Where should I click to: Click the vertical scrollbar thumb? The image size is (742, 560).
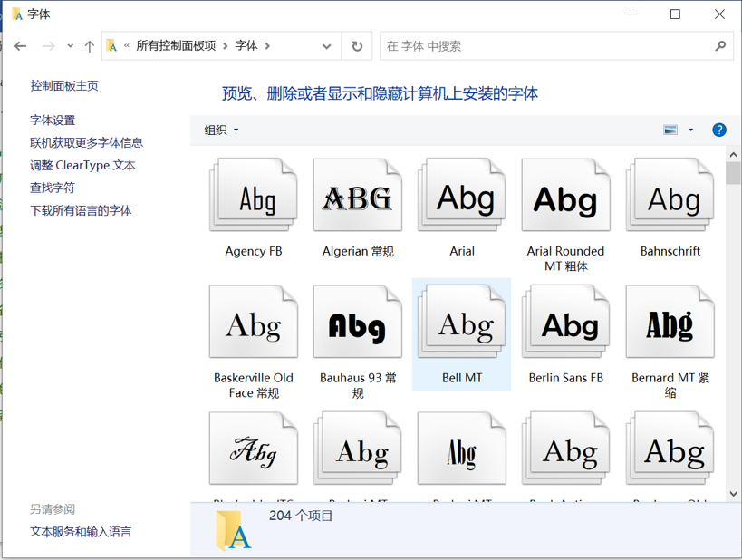click(x=734, y=173)
